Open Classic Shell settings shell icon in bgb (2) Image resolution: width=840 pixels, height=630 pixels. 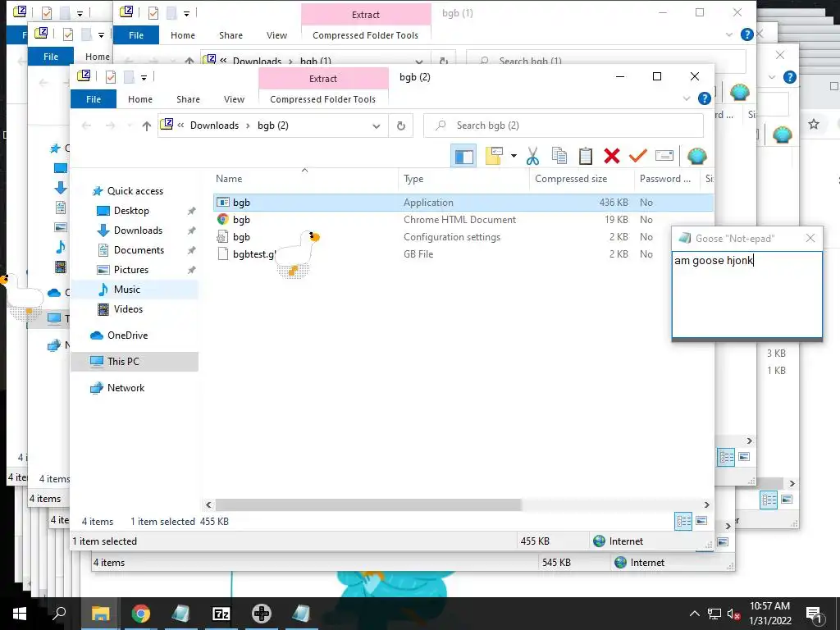(x=697, y=156)
